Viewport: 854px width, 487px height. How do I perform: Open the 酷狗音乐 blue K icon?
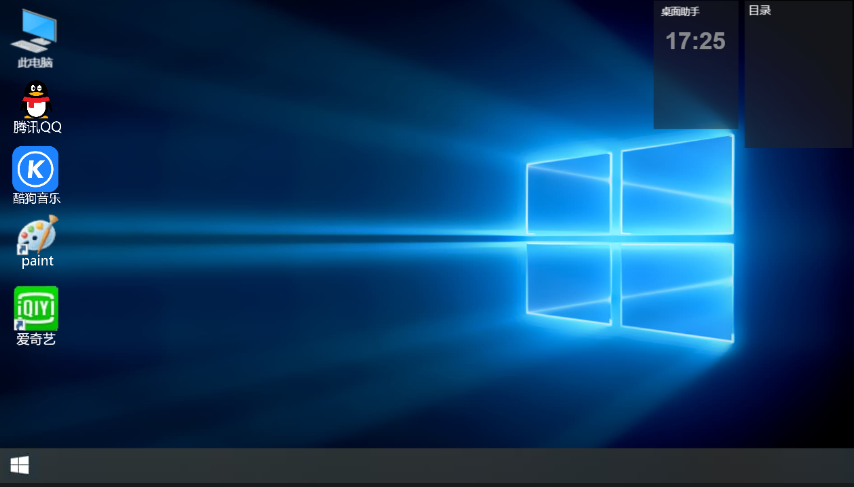tap(35, 169)
